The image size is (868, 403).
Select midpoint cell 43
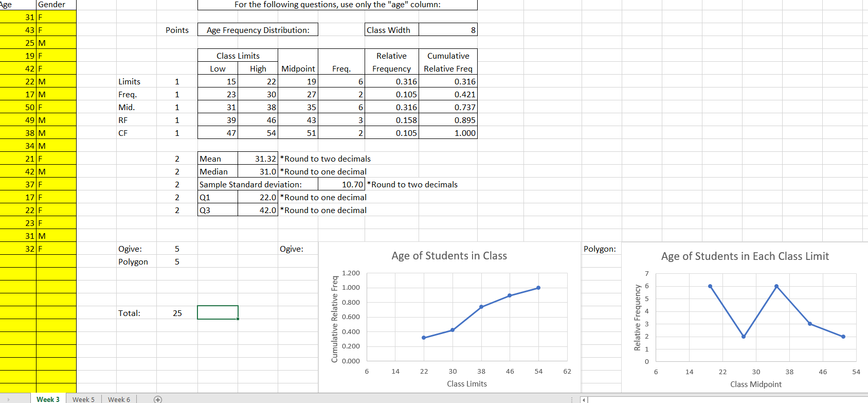pos(298,120)
